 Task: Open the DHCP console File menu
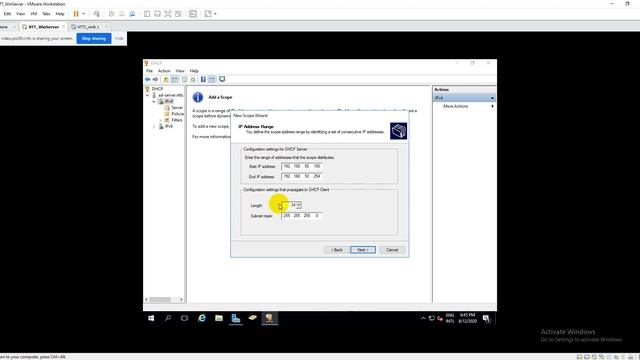[x=149, y=71]
